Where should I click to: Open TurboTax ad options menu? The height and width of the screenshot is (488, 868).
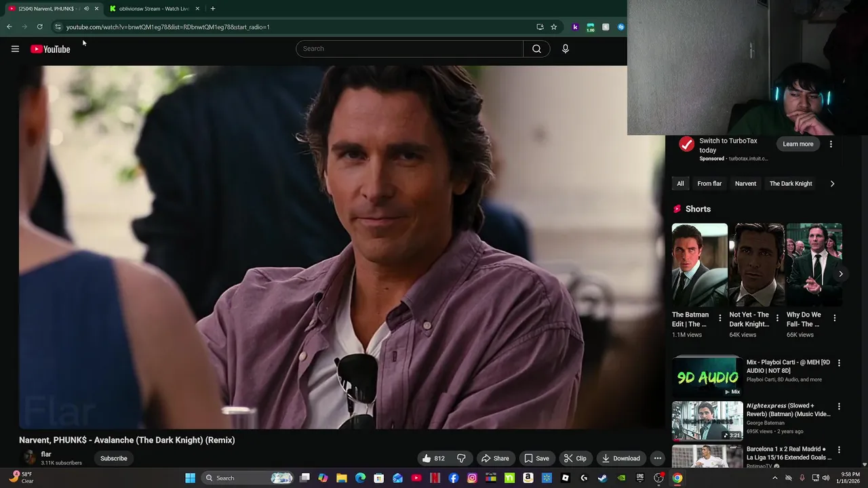click(x=831, y=144)
